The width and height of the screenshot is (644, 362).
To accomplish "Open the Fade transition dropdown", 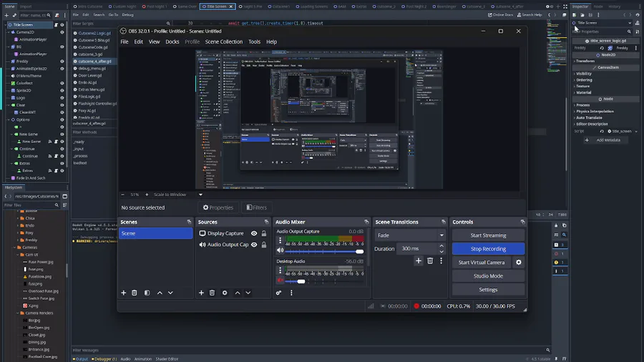I will pyautogui.click(x=409, y=235).
